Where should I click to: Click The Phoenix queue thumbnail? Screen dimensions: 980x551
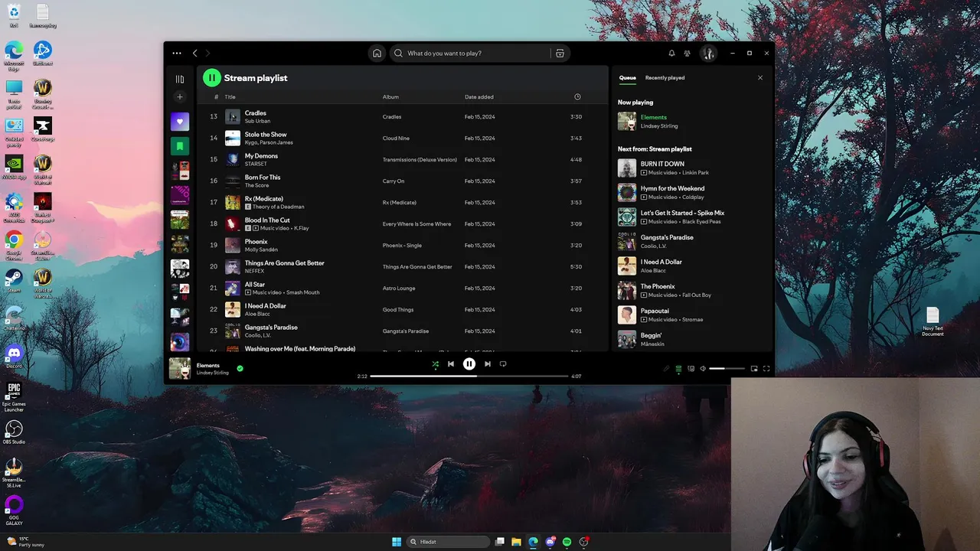[x=627, y=291]
